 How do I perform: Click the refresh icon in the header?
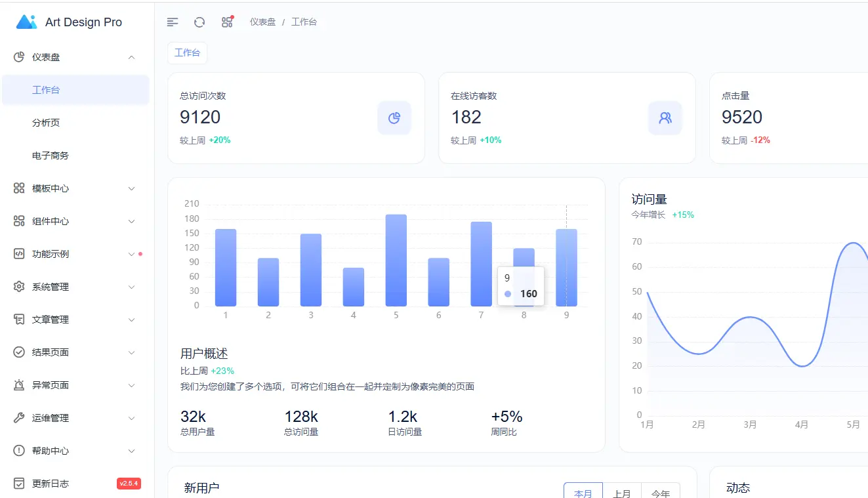199,22
